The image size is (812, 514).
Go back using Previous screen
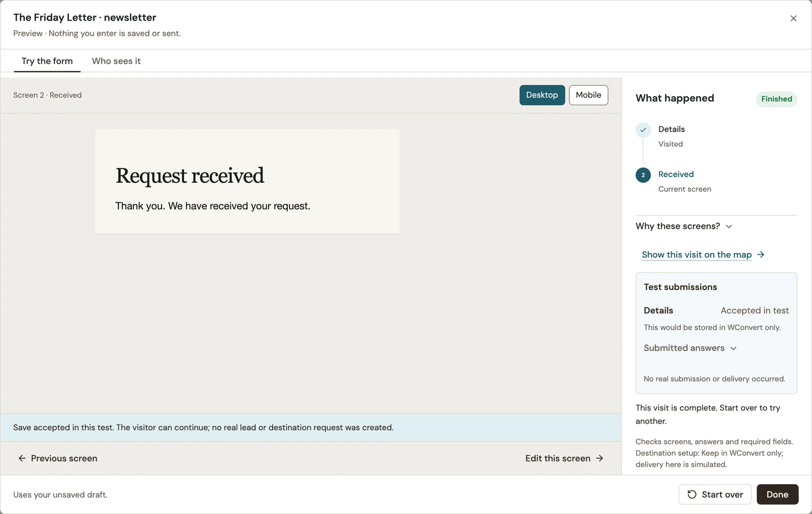pyautogui.click(x=58, y=458)
